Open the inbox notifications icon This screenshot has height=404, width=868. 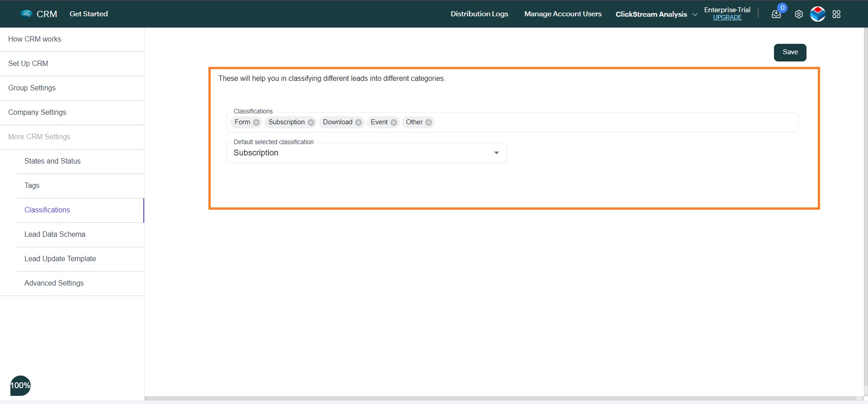click(776, 14)
